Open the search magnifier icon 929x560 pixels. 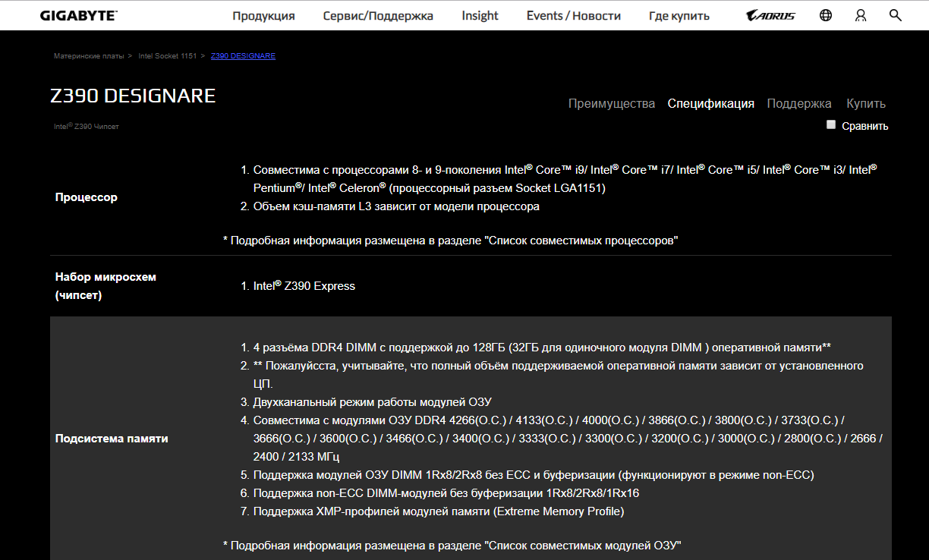click(896, 15)
